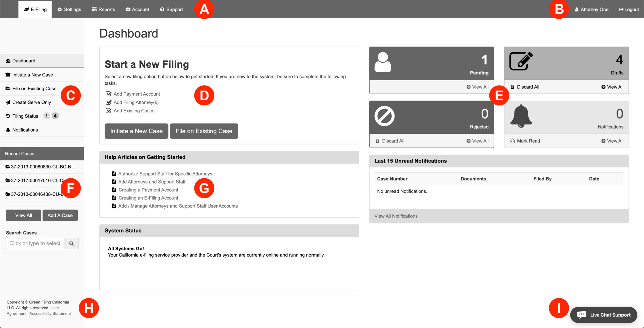Open recent case 37-2013-00080830-CL-BC
644x328 pixels.
click(x=42, y=167)
